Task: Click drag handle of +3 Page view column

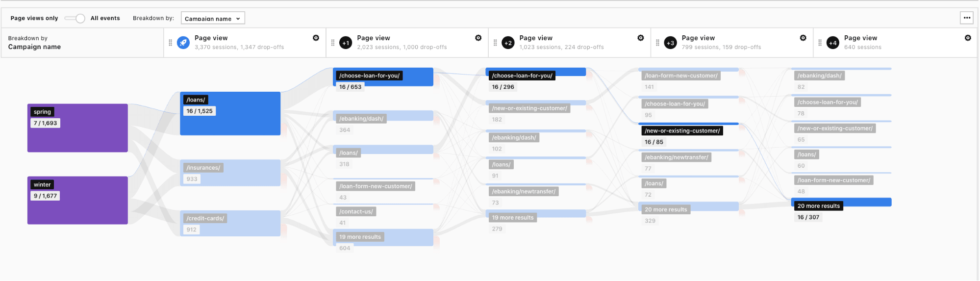Action: pos(657,43)
